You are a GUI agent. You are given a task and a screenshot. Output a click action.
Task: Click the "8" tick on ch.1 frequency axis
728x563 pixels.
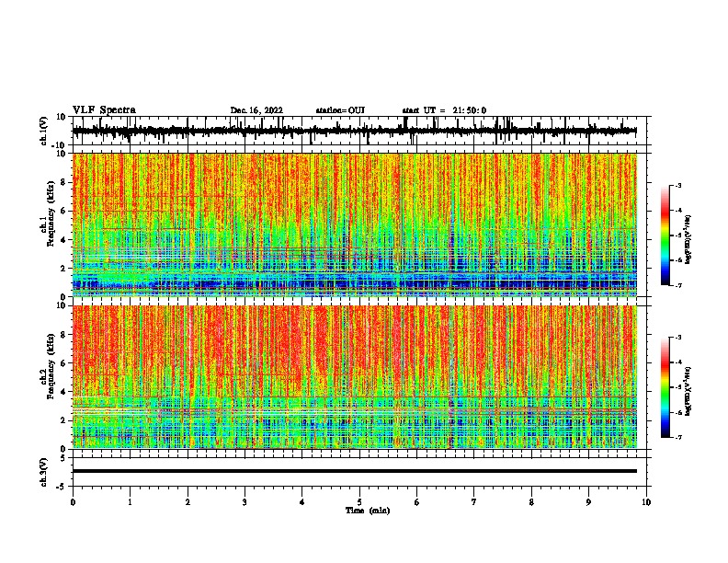(64, 182)
